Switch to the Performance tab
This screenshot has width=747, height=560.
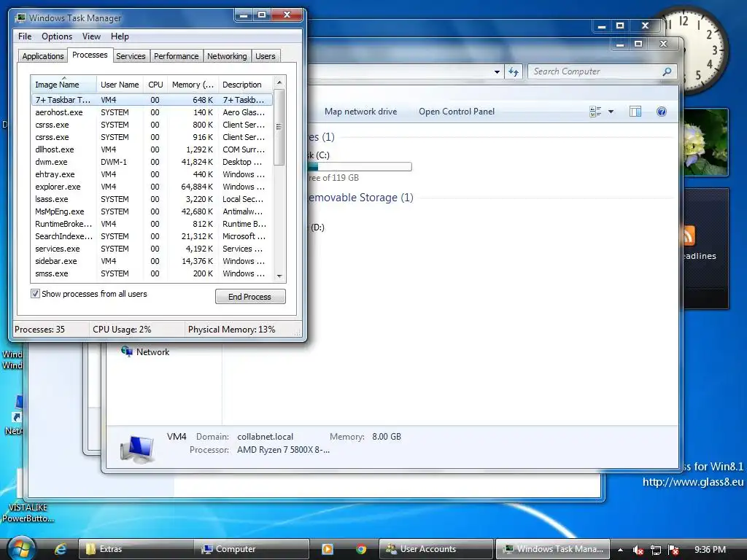tap(177, 56)
